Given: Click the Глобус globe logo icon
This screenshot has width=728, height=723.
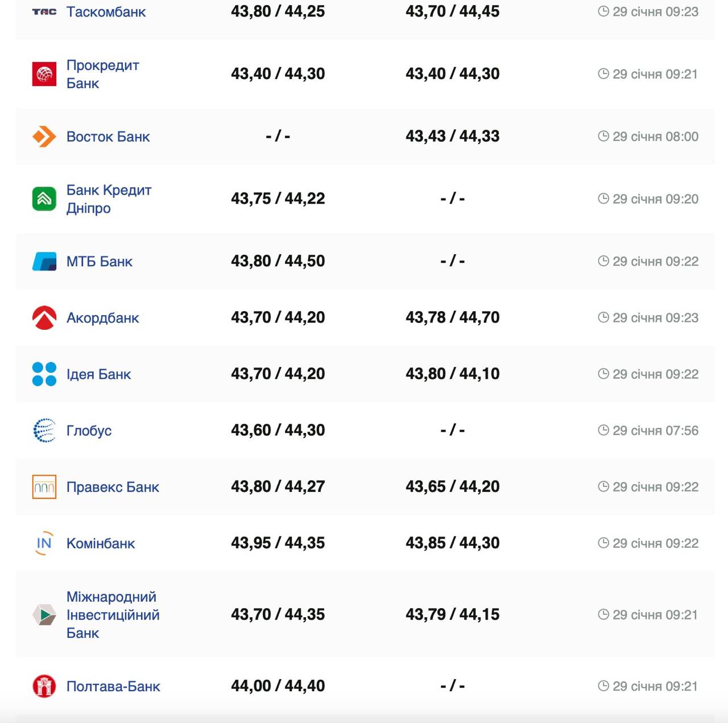Looking at the screenshot, I should click(x=44, y=431).
